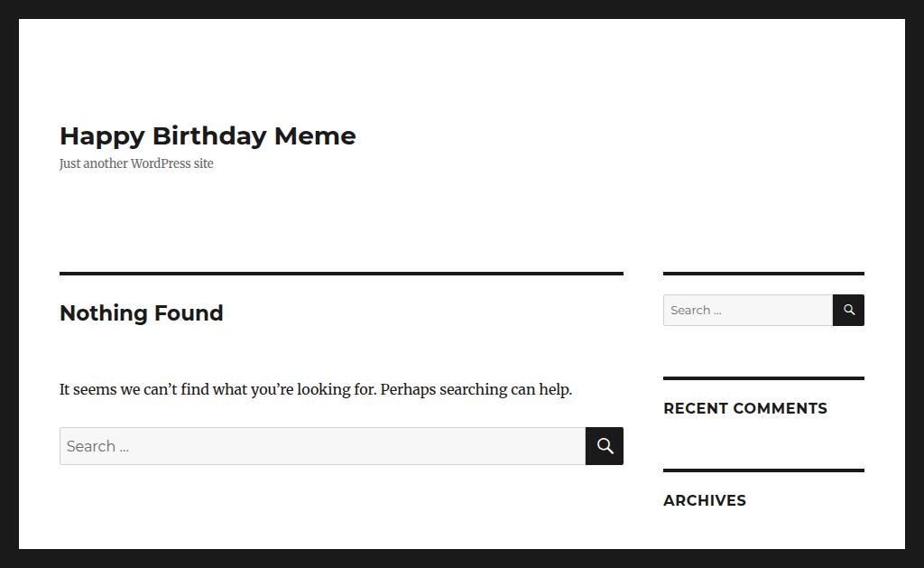The width and height of the screenshot is (924, 568).
Task: Focus the sidebar search field
Action: click(x=747, y=310)
